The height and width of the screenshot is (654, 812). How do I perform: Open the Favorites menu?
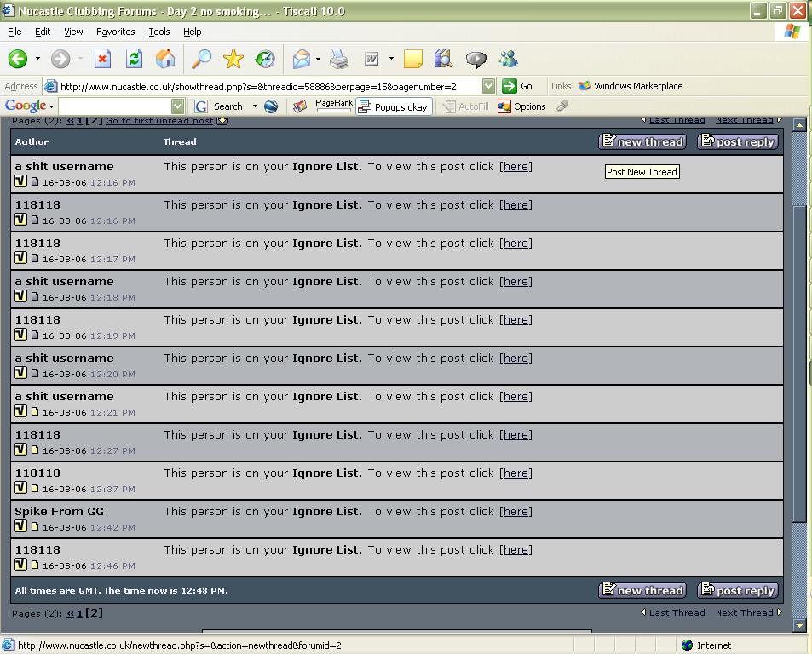(x=115, y=32)
